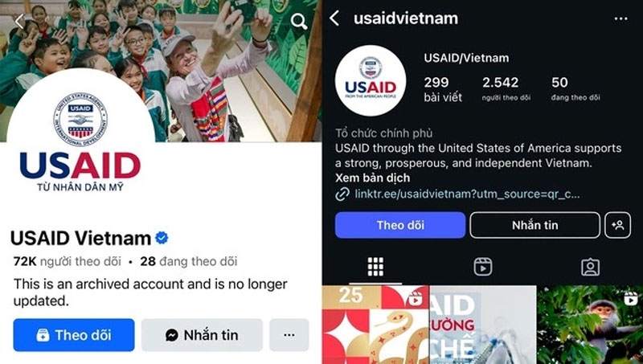Click the Facebook Nhắn tin messenger button
The width and height of the screenshot is (643, 364).
tap(203, 335)
